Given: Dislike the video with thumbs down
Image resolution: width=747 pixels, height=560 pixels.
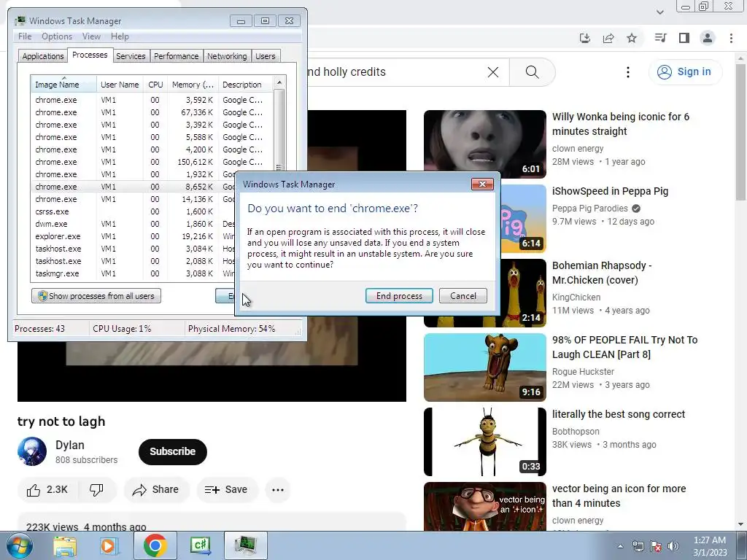Looking at the screenshot, I should click(x=97, y=489).
